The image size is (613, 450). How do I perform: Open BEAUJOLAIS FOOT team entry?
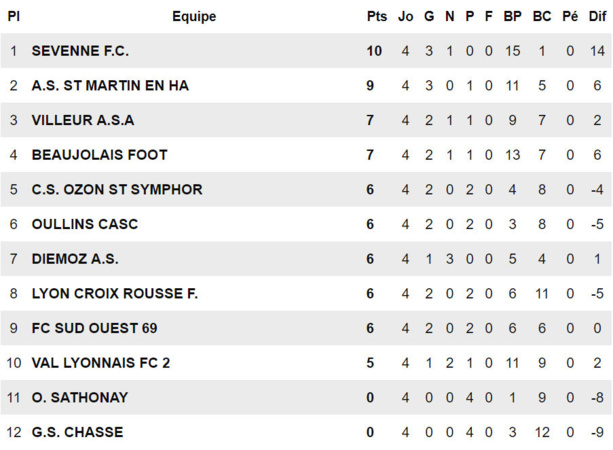[100, 155]
